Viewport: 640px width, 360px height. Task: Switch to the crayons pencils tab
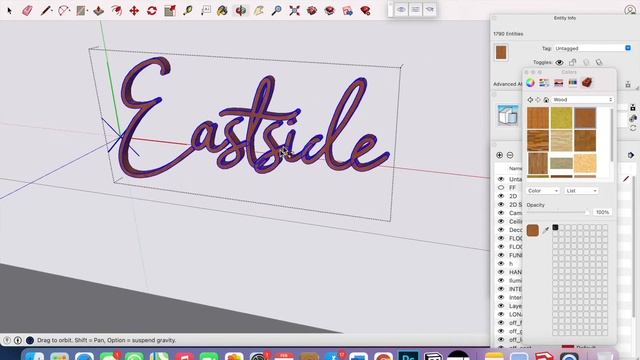[x=573, y=83]
